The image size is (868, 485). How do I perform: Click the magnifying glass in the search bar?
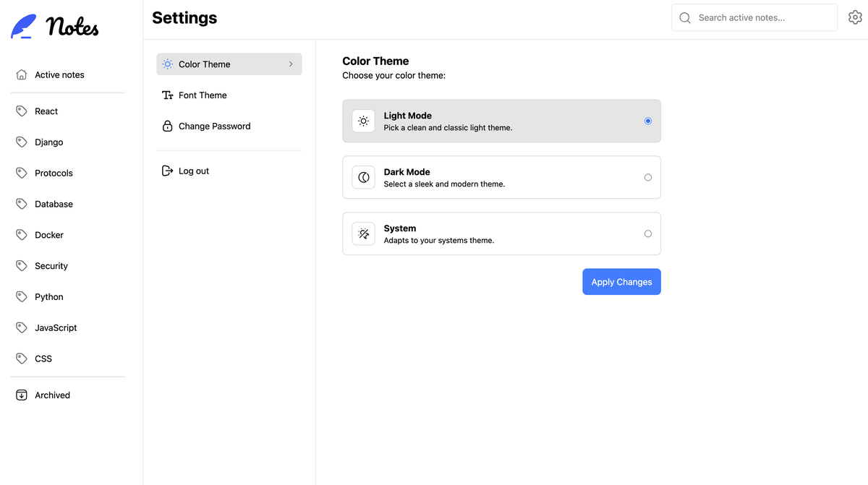pos(684,17)
